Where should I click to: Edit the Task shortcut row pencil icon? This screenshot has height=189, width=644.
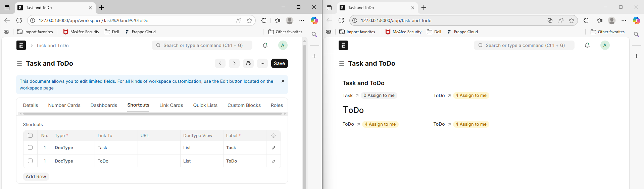tap(274, 148)
